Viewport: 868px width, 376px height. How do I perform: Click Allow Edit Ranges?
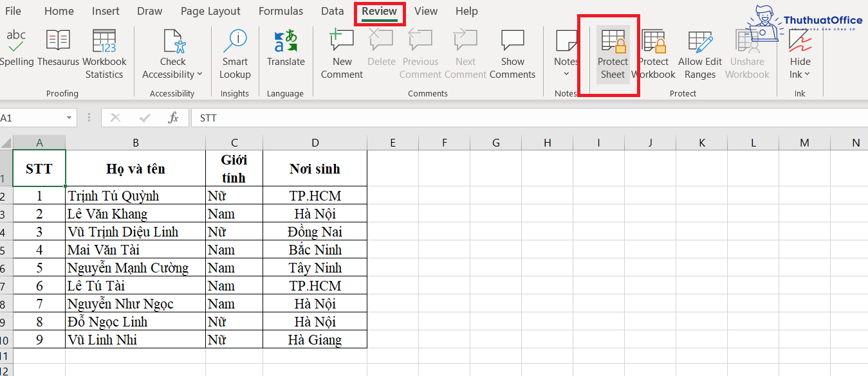[699, 55]
